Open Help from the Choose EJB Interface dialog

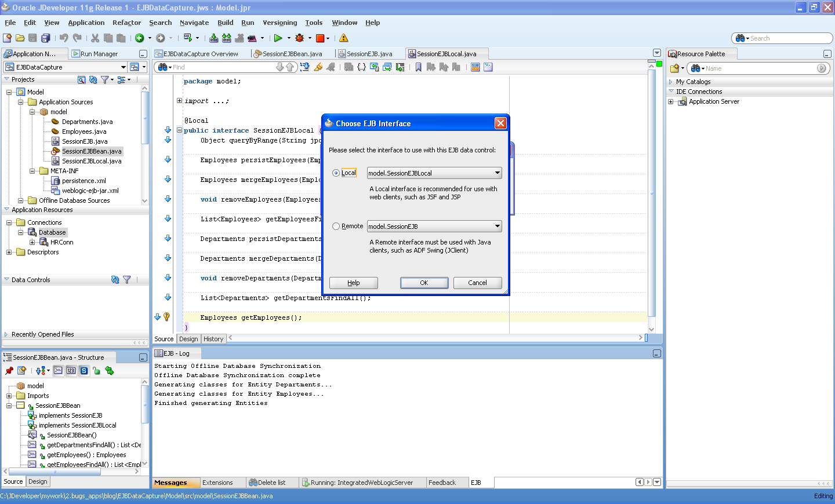click(353, 283)
